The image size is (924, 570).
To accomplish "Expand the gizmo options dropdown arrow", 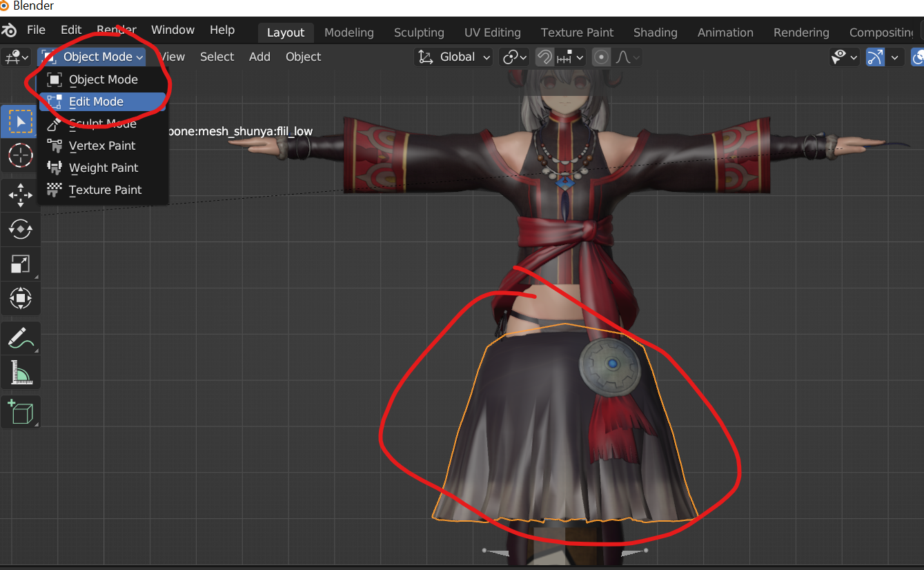I will coord(894,57).
